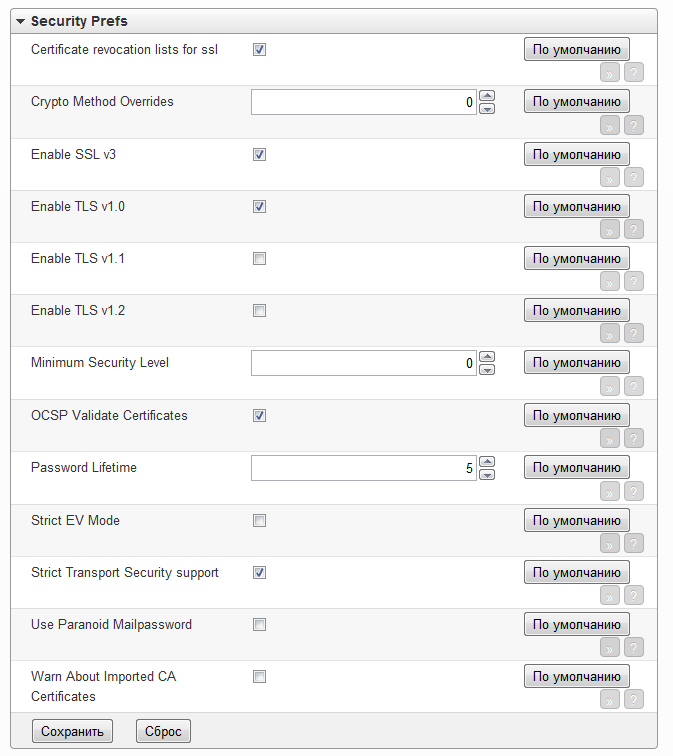Image resolution: width=673 pixels, height=756 pixels.
Task: Decrease Minimum Security Level with down arrow
Action: 487,370
